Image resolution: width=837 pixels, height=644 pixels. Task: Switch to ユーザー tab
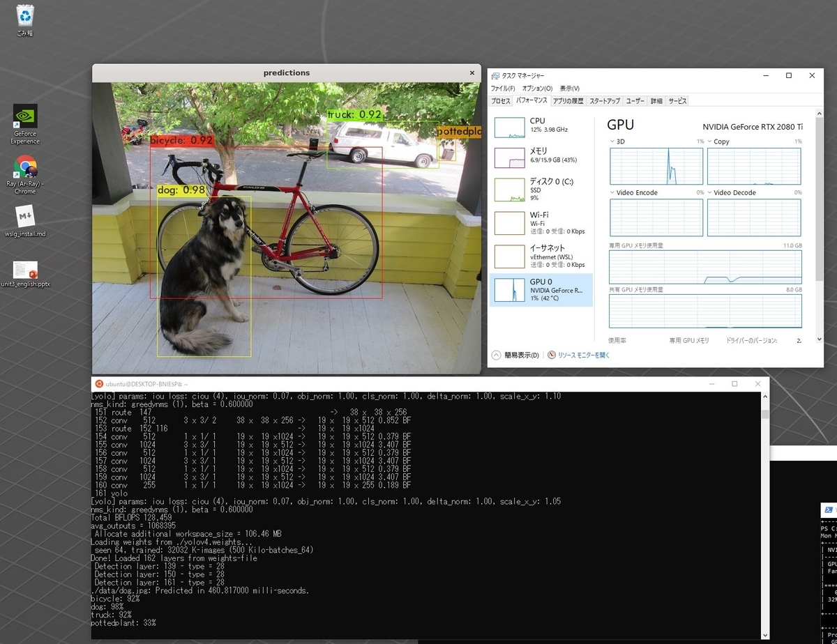pyautogui.click(x=635, y=101)
